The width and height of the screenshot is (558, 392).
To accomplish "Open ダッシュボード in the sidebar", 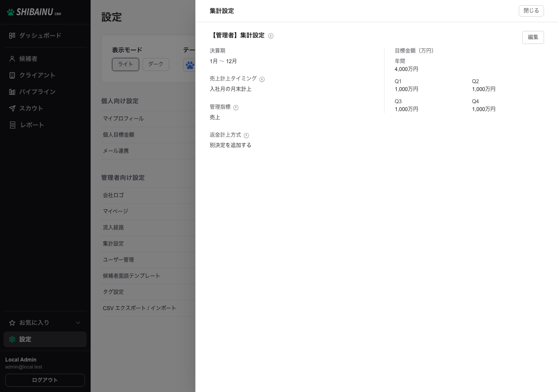I will coord(45,36).
